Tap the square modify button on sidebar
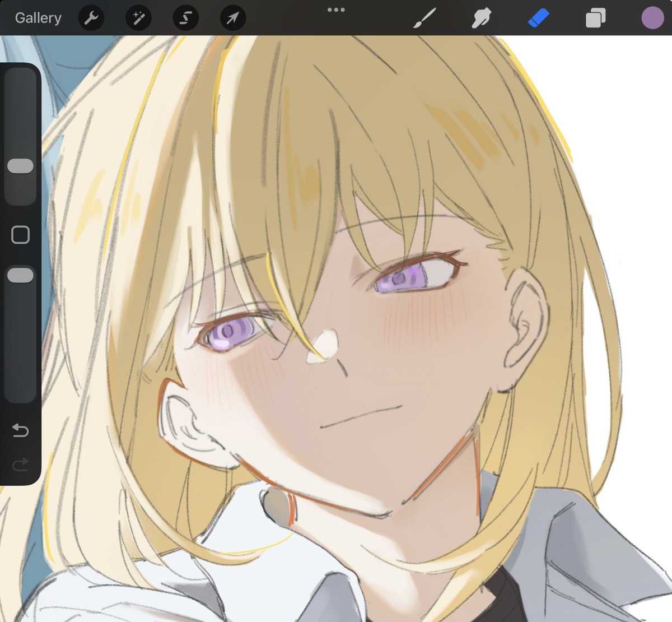The width and height of the screenshot is (672, 622). pos(21,235)
